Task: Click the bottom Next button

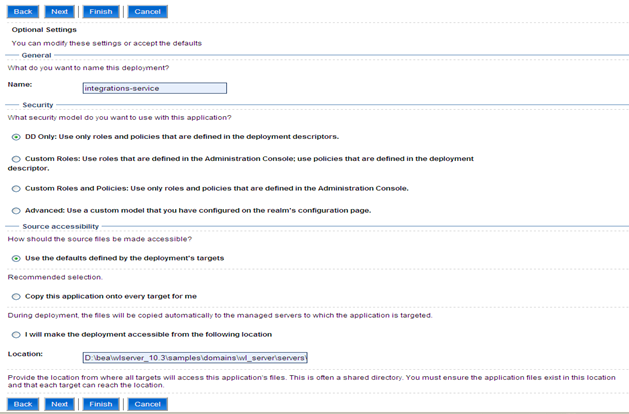Action: [x=59, y=404]
